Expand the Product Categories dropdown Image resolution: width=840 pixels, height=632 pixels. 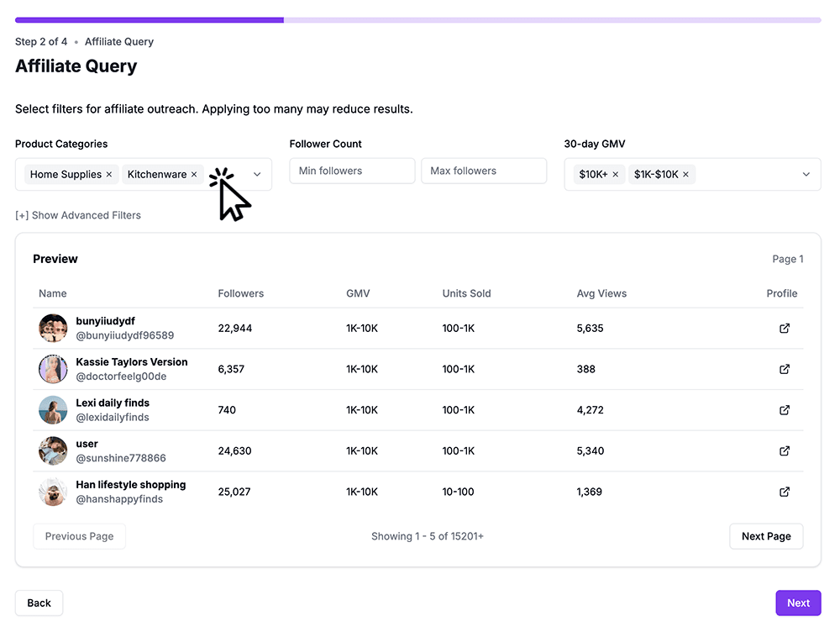[257, 175]
